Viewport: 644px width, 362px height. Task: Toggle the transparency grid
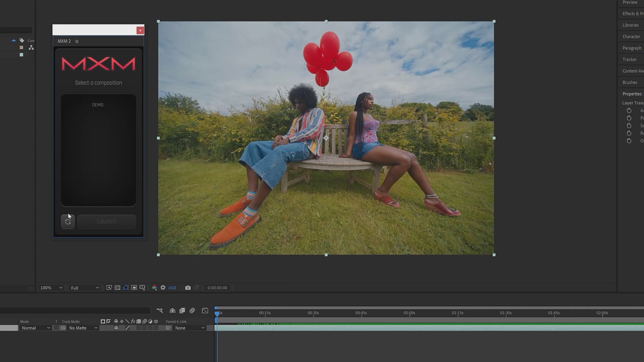[x=117, y=288]
